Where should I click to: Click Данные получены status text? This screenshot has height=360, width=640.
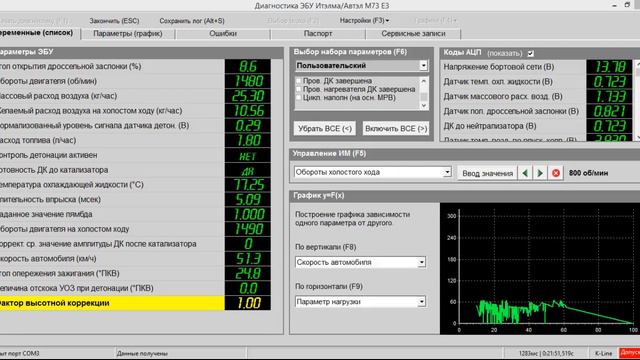[x=142, y=353]
